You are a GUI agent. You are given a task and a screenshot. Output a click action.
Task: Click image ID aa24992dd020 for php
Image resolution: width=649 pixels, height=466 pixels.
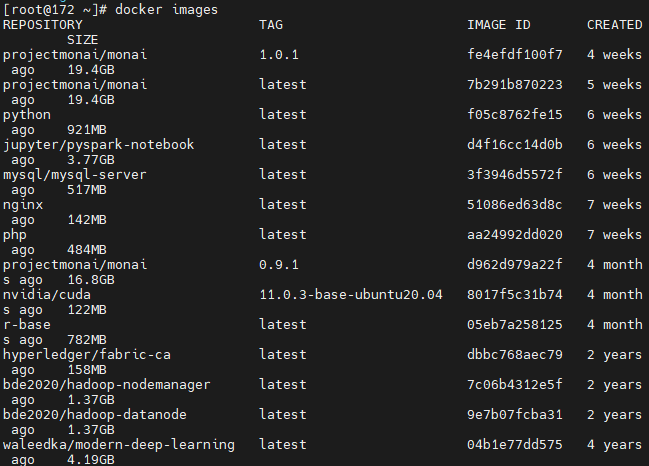[x=515, y=235]
